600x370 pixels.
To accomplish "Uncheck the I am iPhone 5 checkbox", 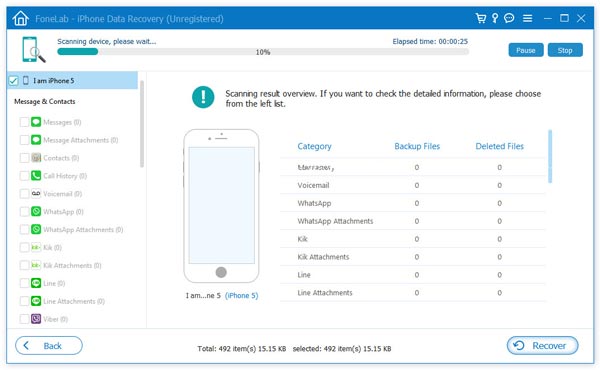I will pos(13,81).
